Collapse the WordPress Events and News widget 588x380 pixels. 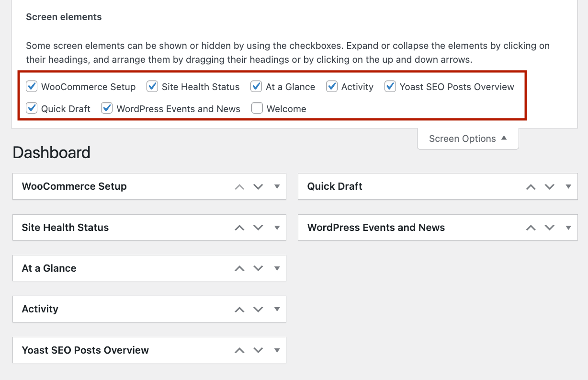pos(568,227)
